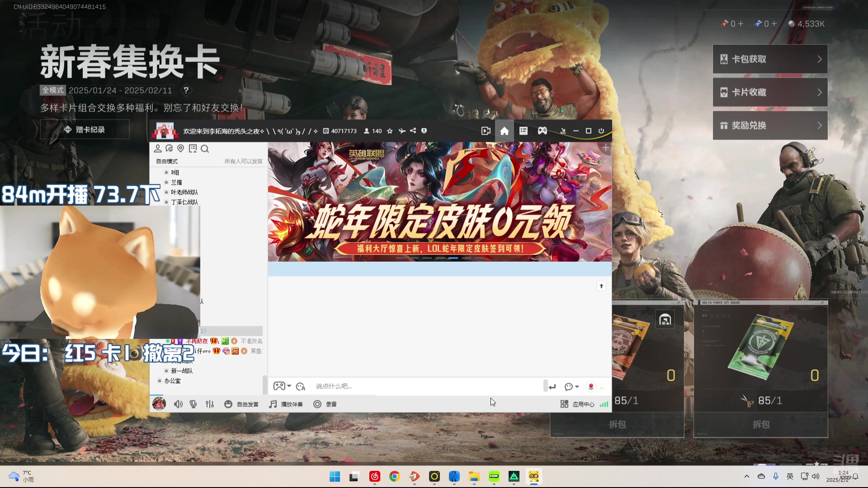Click the user avatar in YY bottom bar

click(159, 404)
